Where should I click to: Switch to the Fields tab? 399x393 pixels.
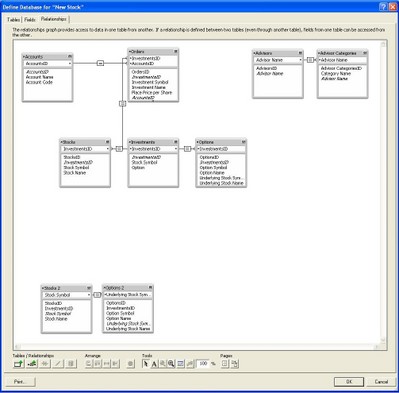[x=30, y=20]
